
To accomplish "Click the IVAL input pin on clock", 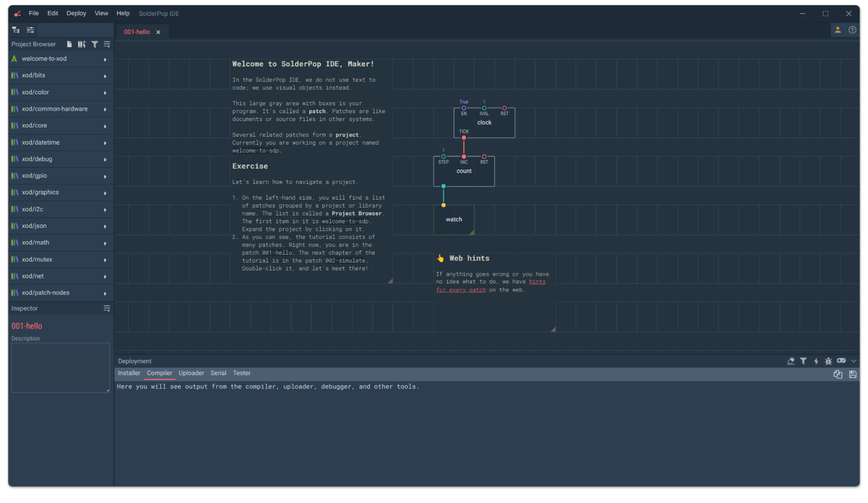I will pos(484,108).
